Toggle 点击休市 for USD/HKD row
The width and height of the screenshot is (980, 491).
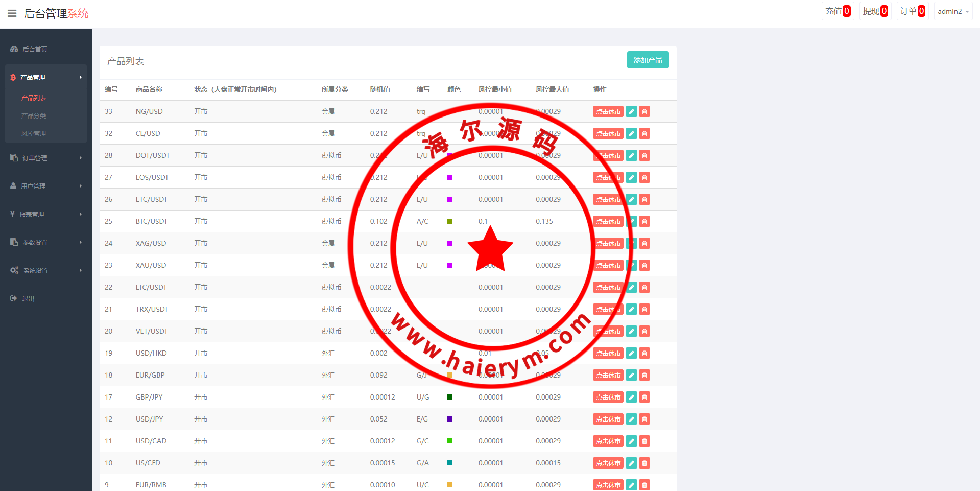608,353
